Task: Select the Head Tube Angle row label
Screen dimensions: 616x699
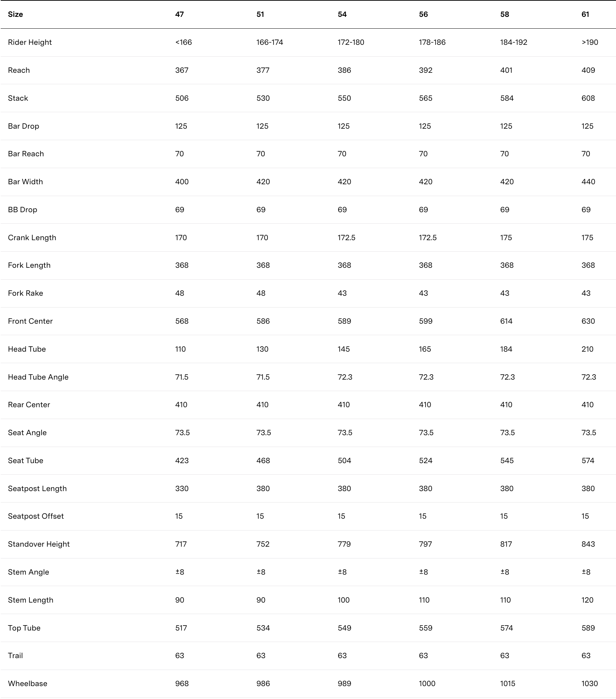Action: (38, 377)
